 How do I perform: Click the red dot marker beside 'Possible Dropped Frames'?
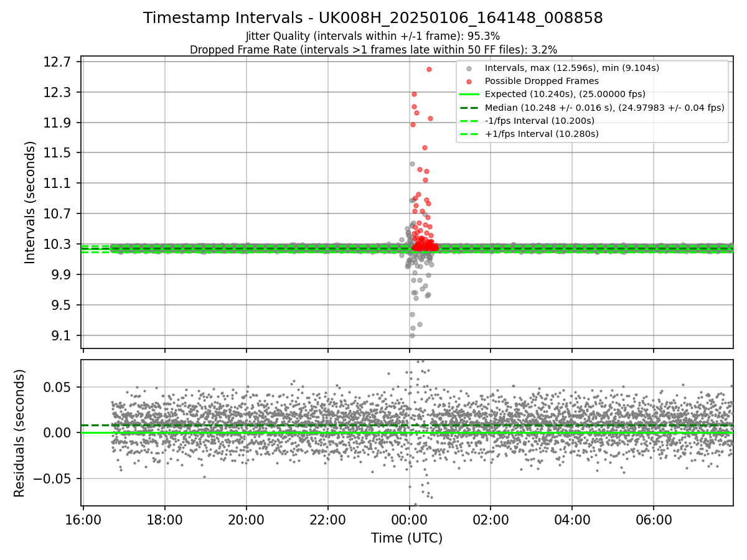pos(469,82)
